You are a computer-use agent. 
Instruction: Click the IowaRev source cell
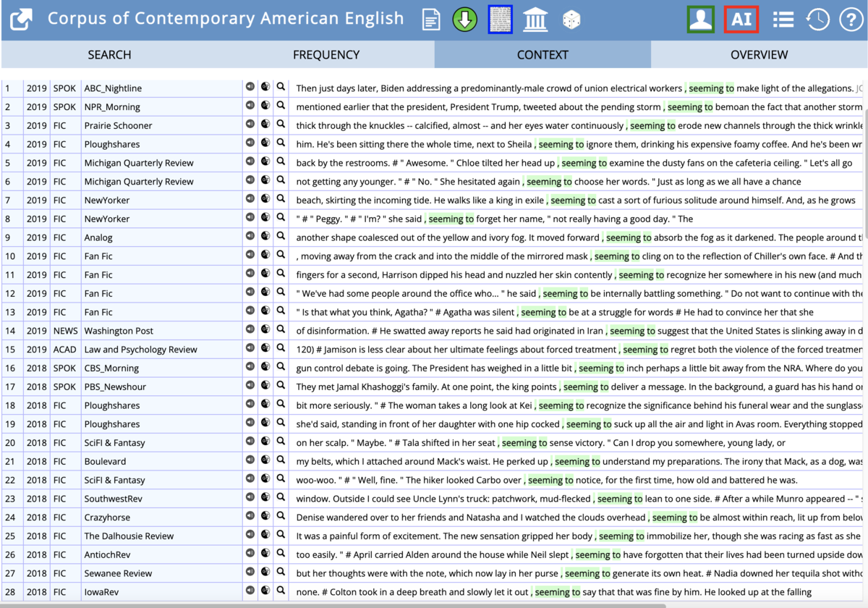161,592
